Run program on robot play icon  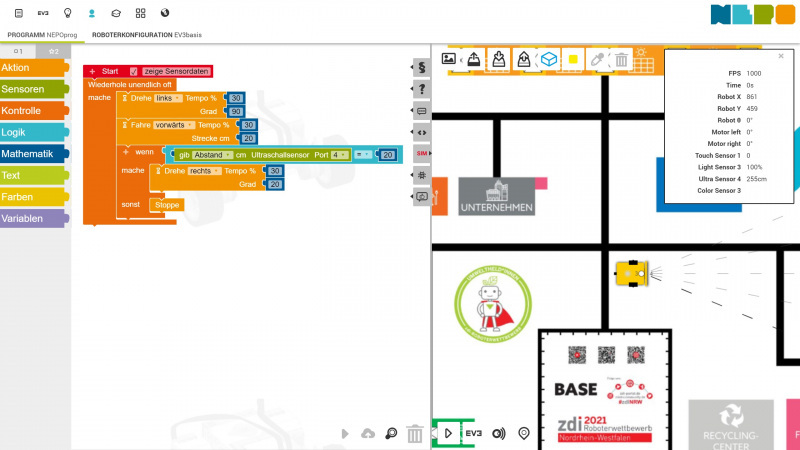point(345,434)
